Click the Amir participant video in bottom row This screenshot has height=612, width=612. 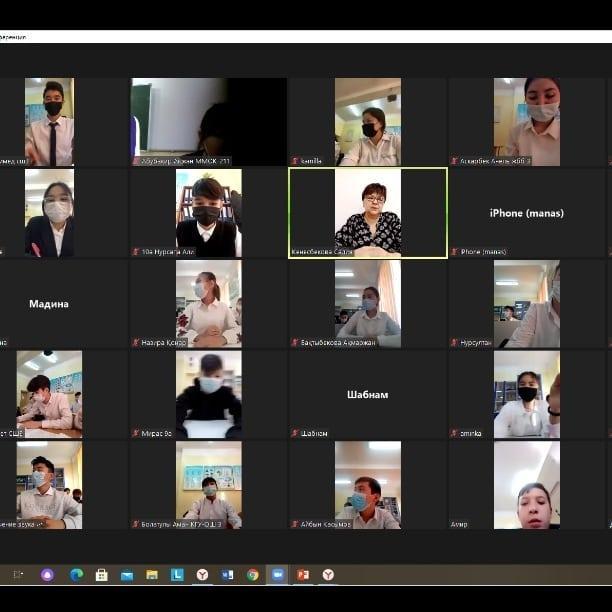pyautogui.click(x=526, y=485)
